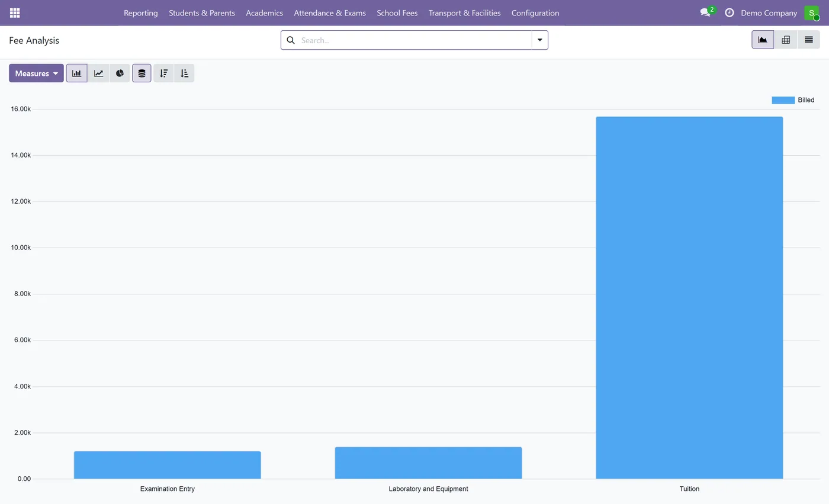The image size is (829, 504).
Task: Sort chart in ascending order
Action: coord(184,73)
